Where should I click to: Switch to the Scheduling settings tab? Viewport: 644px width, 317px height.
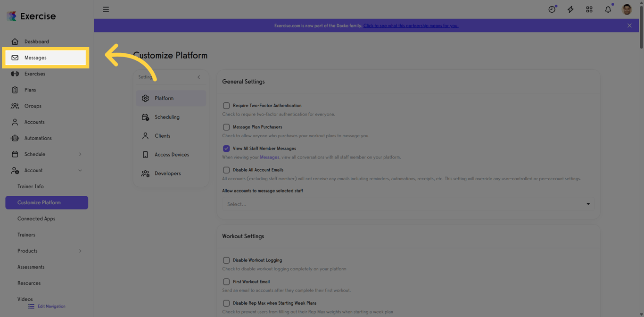tap(167, 117)
